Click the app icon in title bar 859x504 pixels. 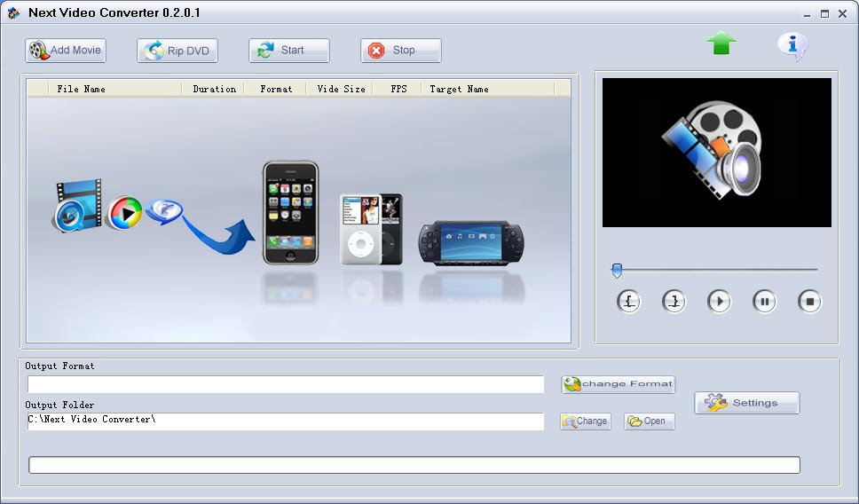coord(13,12)
